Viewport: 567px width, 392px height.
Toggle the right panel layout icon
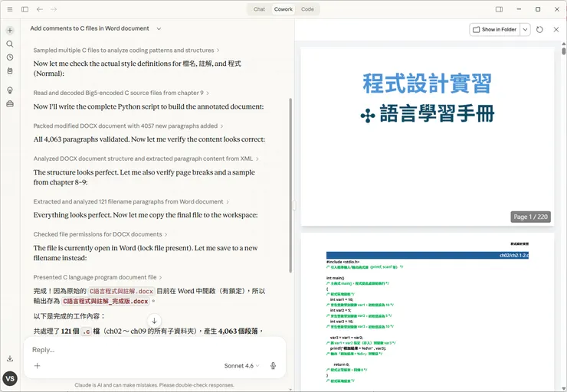[x=499, y=9]
